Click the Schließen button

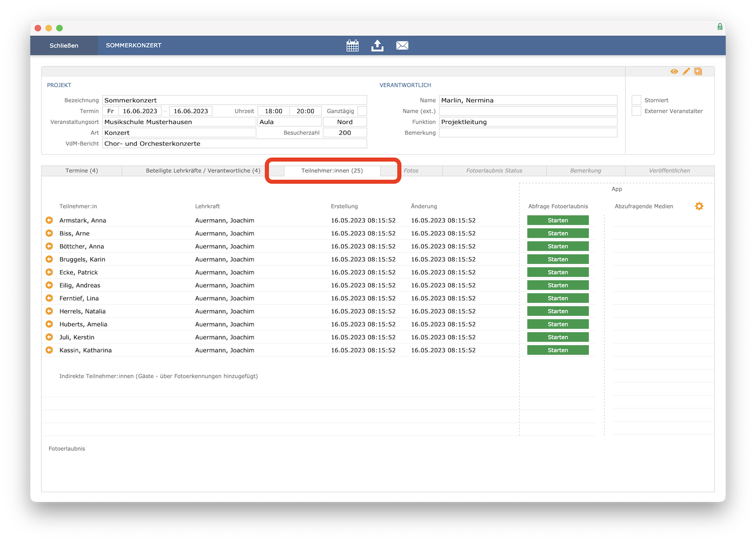[64, 45]
